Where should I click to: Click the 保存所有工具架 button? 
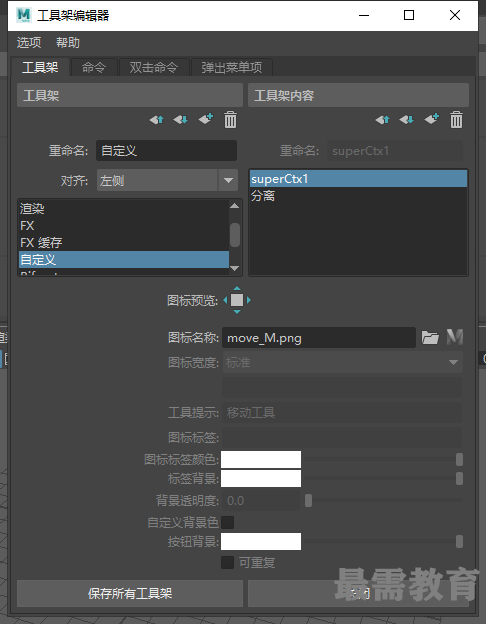tap(130, 593)
